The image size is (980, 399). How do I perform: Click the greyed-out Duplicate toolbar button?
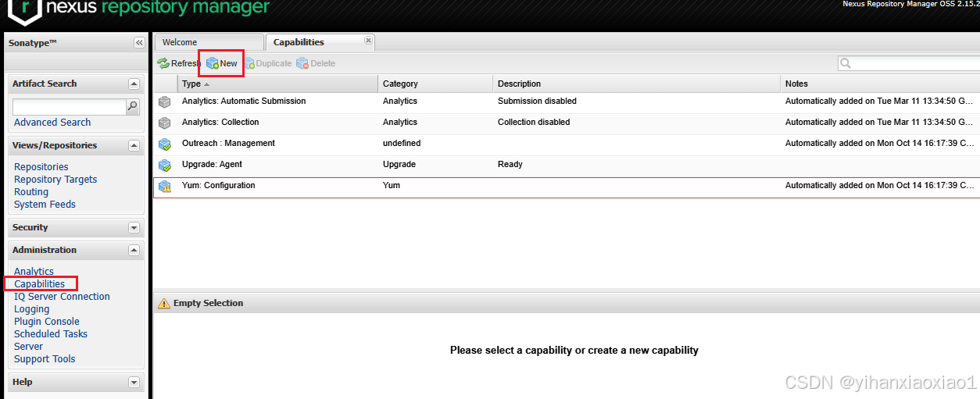[x=267, y=64]
